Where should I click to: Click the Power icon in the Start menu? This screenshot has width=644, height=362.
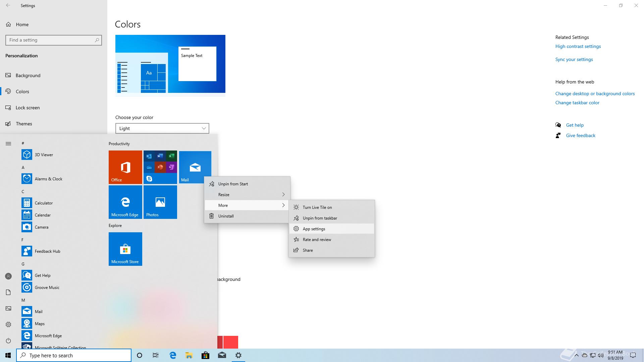click(x=8, y=341)
